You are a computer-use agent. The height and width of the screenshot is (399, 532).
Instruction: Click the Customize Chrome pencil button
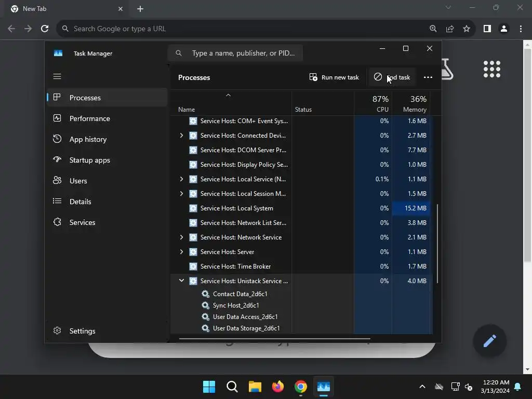coord(489,341)
